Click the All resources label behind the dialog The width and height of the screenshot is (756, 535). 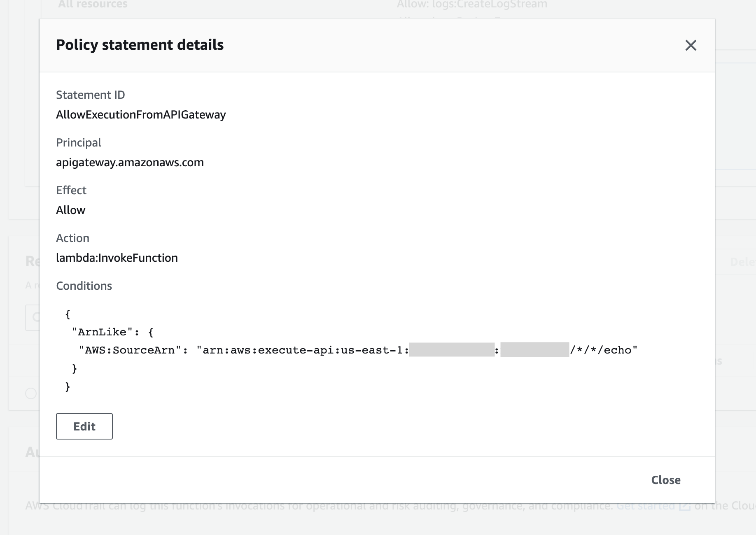coord(92,4)
